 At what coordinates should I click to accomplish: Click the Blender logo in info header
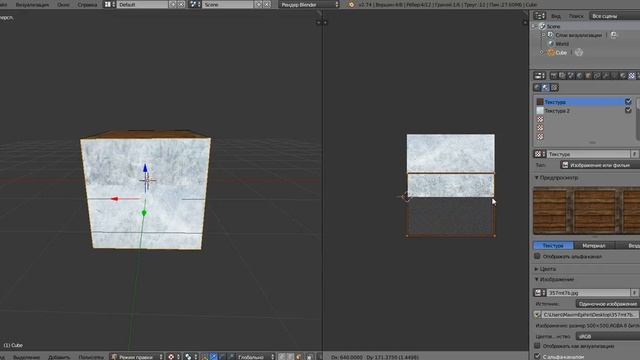[351, 4]
